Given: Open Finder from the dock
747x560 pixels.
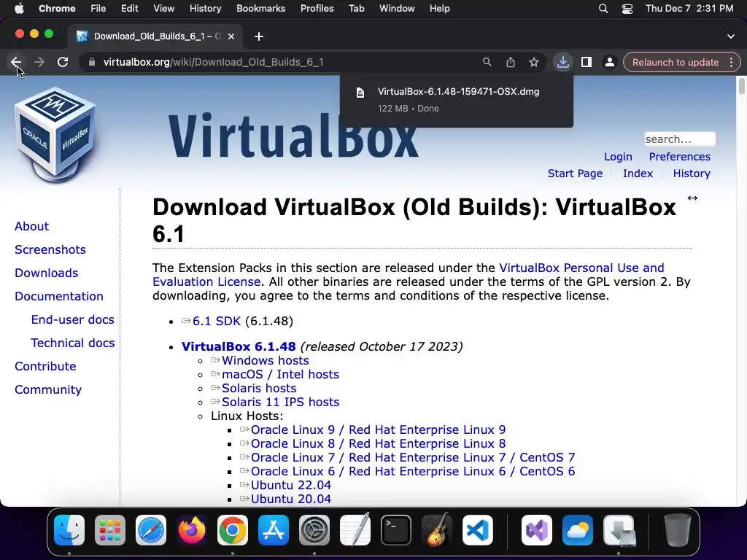Looking at the screenshot, I should [69, 530].
